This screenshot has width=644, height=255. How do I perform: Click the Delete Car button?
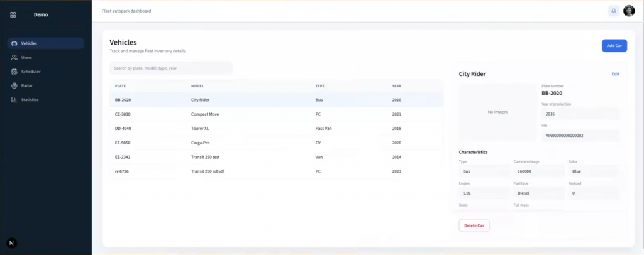[474, 225]
